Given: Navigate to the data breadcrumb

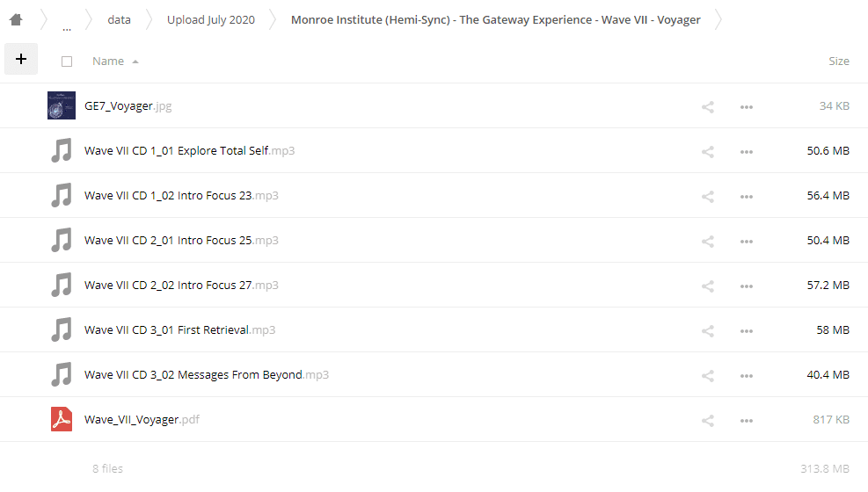Looking at the screenshot, I should [119, 20].
